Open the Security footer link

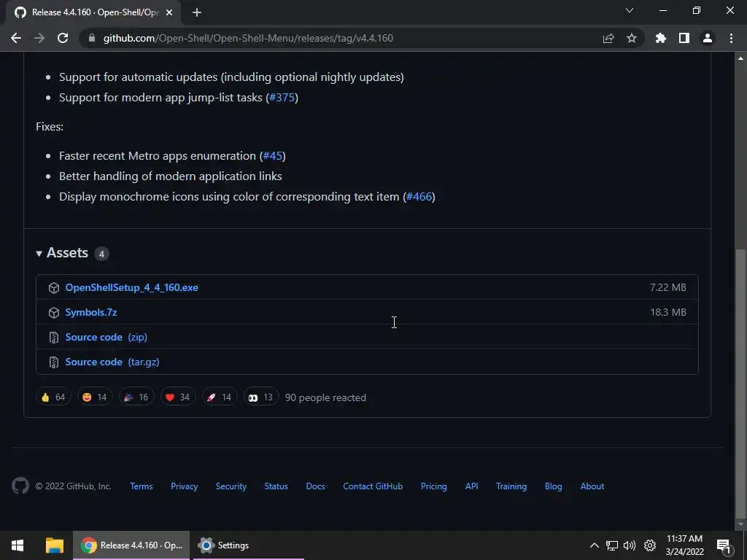231,486
